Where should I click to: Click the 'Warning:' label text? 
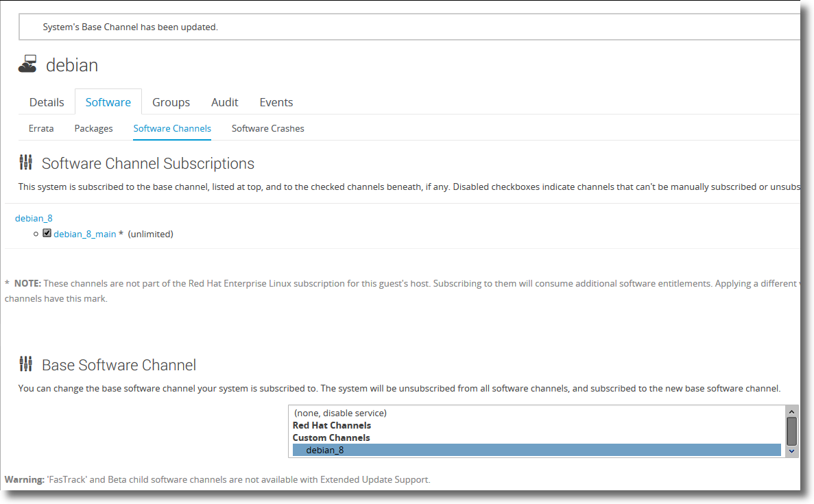[25, 479]
